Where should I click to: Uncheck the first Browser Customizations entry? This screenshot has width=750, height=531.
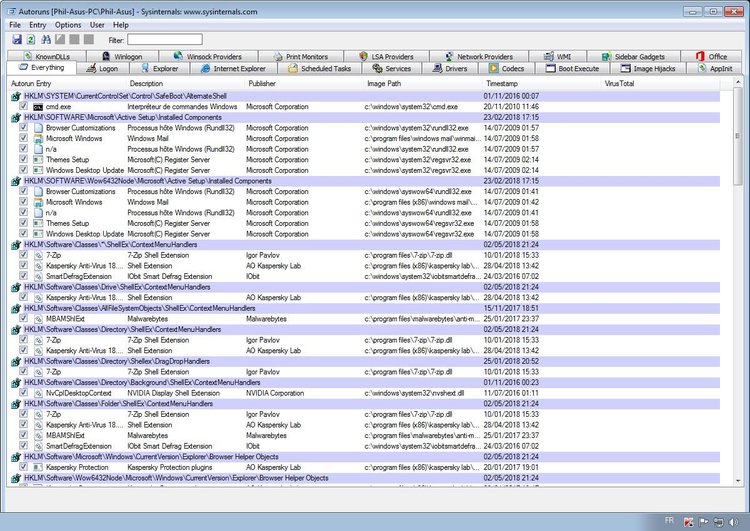(23, 127)
